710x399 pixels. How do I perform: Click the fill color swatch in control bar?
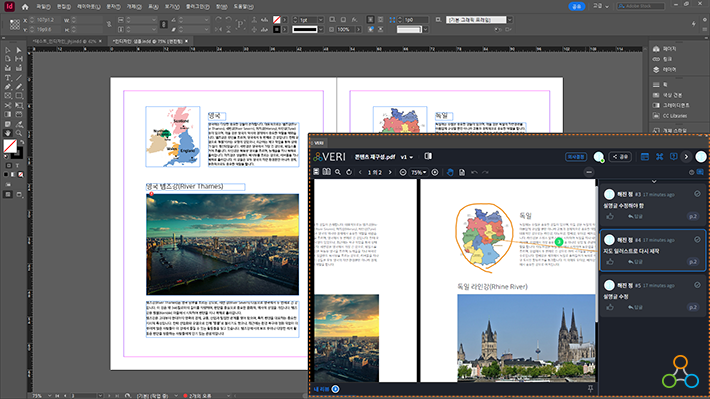point(276,20)
